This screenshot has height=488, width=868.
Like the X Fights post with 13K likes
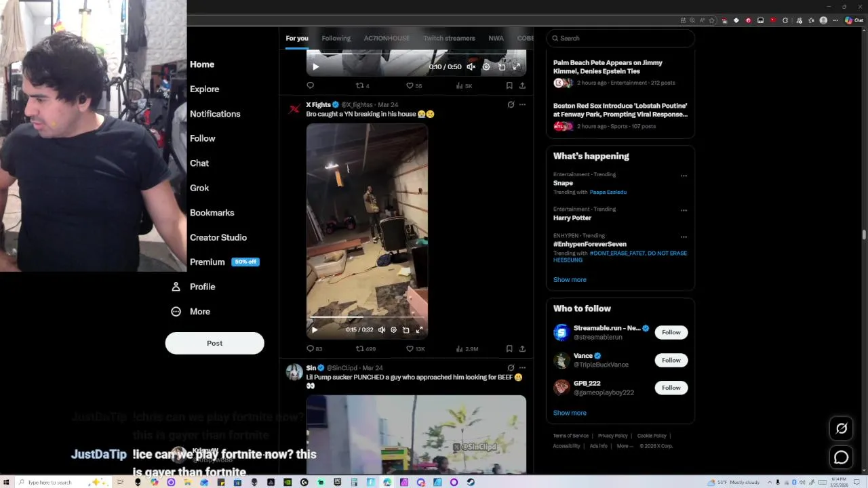pos(415,349)
